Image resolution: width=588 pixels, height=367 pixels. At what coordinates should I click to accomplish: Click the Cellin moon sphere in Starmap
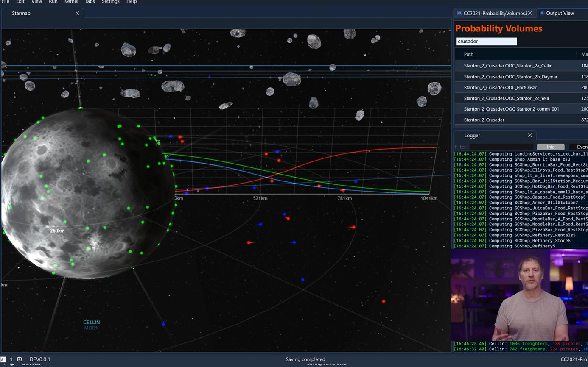pos(88,194)
